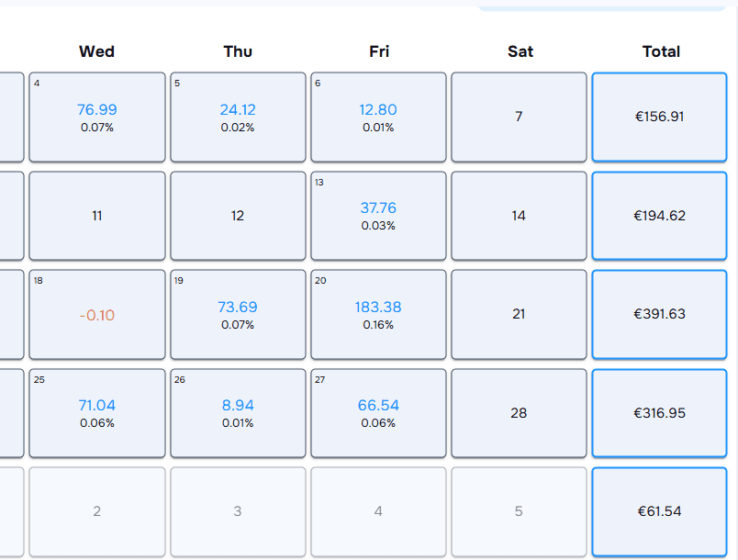Click the Total column header

660,51
